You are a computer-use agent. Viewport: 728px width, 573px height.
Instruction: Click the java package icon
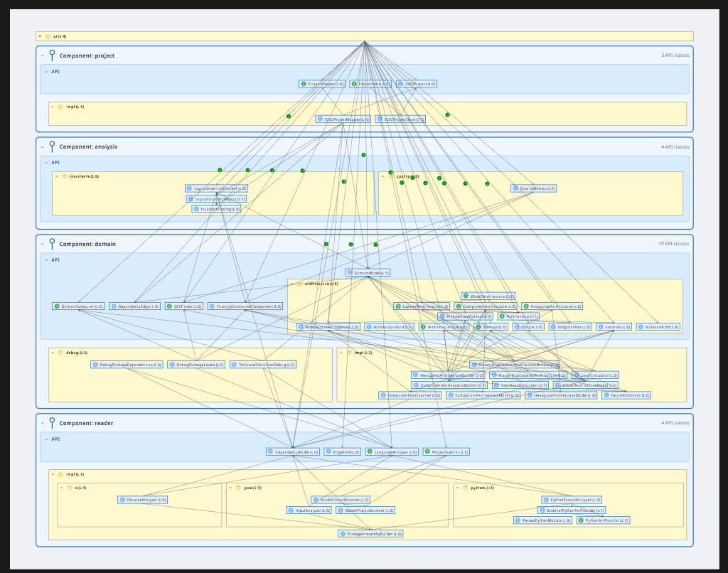(x=238, y=488)
